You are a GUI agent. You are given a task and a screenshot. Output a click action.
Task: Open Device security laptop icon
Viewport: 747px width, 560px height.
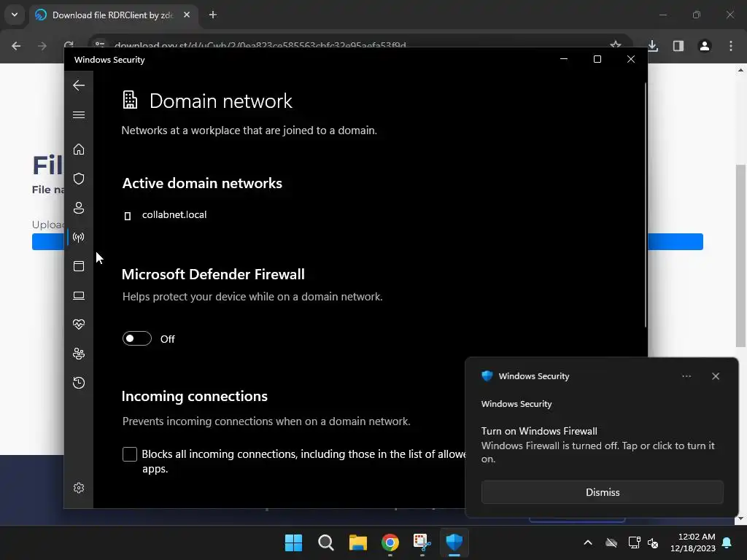point(79,296)
